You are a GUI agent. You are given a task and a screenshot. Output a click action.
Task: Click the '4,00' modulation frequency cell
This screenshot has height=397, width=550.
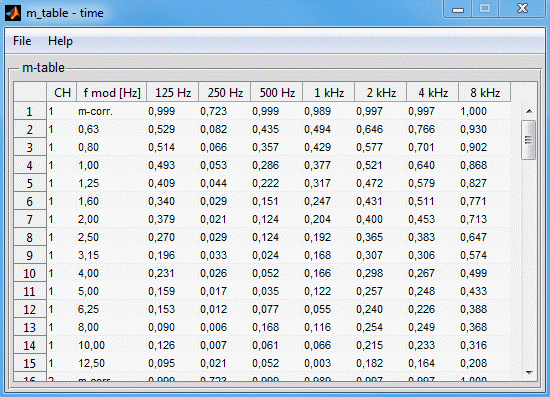[112, 273]
